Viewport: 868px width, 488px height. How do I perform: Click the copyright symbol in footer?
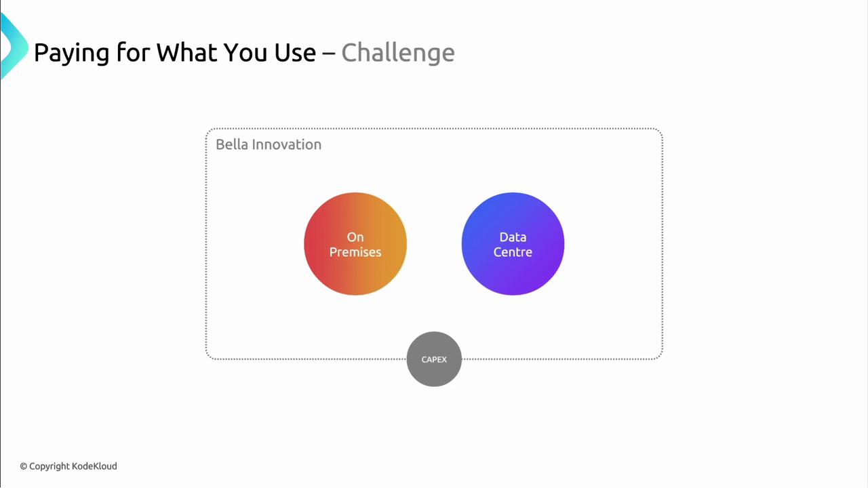coord(23,466)
